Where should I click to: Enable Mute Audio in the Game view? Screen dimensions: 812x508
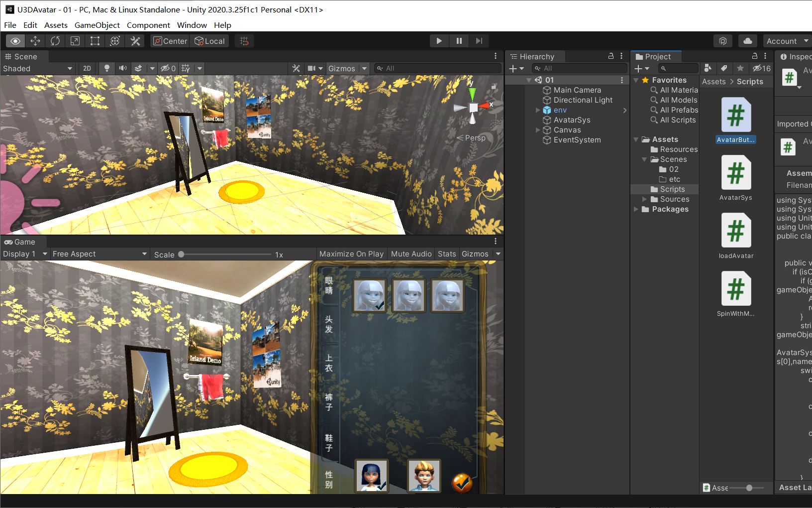pyautogui.click(x=411, y=254)
